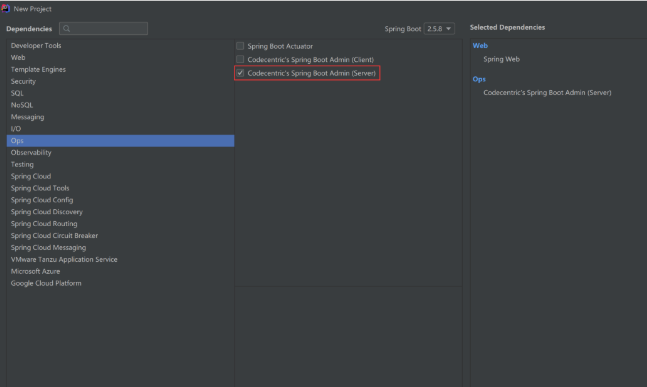Open the Template Engines category
647x387 pixels.
click(x=120, y=69)
